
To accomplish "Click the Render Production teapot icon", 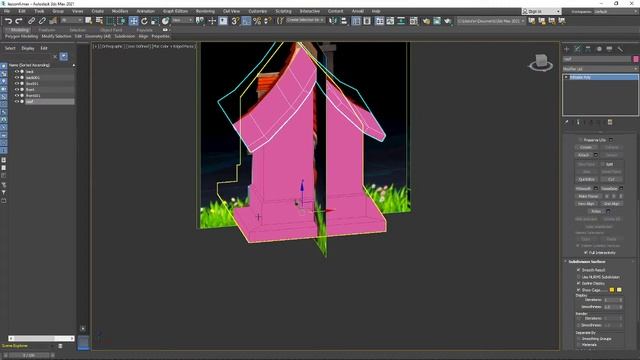I will (448, 21).
